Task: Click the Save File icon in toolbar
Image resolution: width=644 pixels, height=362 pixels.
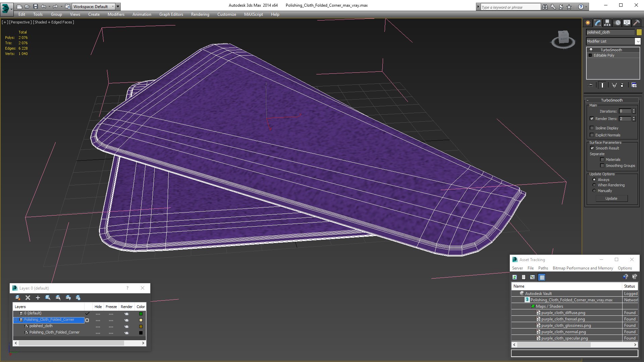Action: pyautogui.click(x=35, y=6)
